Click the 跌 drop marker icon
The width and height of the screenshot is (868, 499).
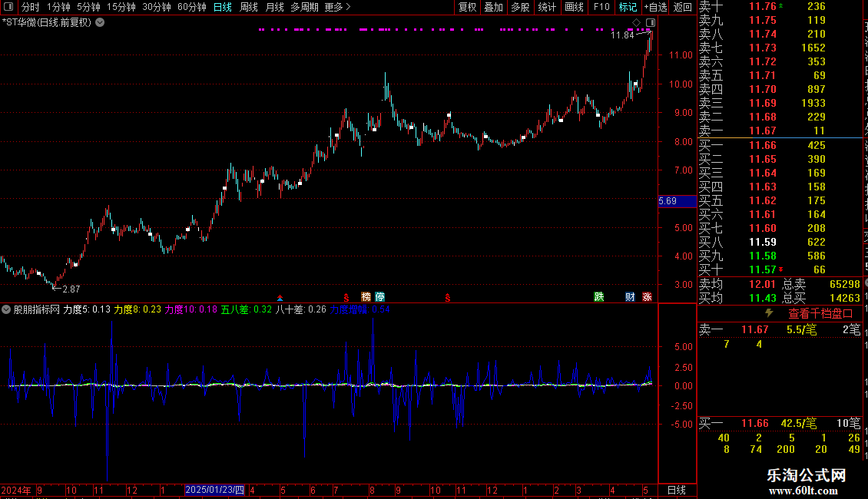click(599, 297)
